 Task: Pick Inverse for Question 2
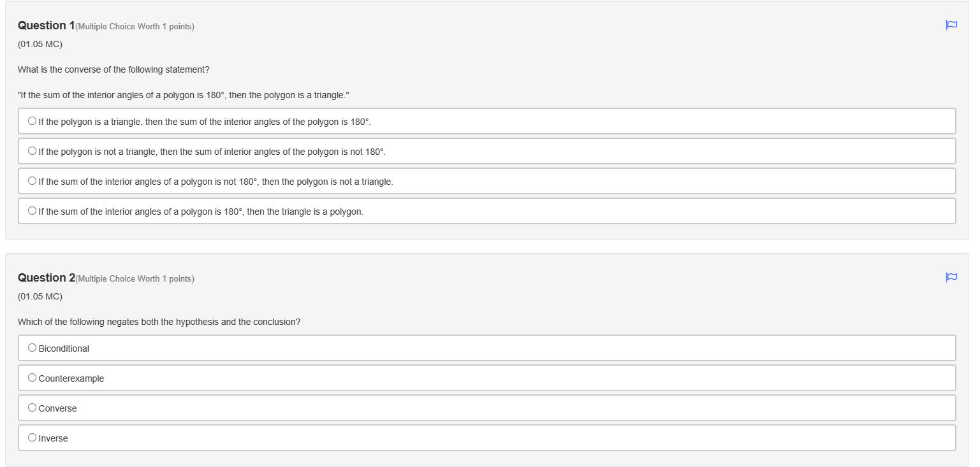click(32, 437)
